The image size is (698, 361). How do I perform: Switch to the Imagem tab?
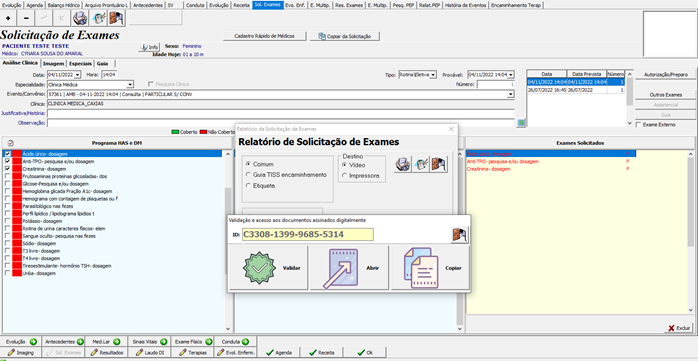click(53, 64)
